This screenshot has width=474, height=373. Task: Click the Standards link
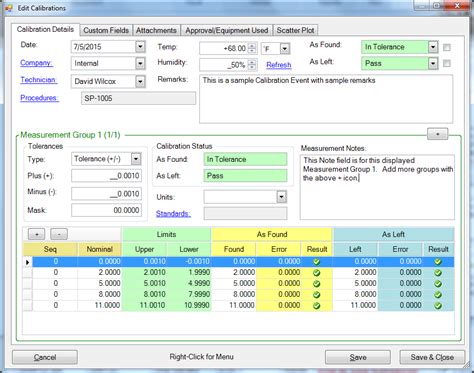(x=173, y=214)
